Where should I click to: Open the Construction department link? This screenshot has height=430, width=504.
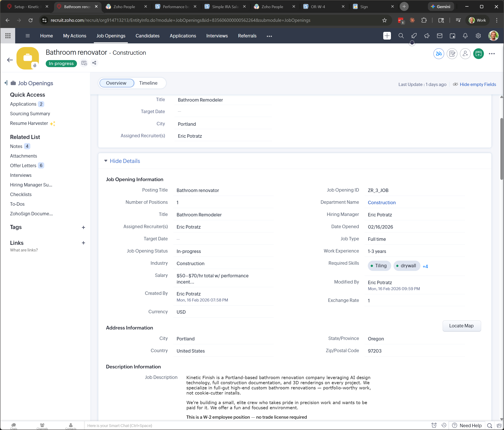point(381,202)
